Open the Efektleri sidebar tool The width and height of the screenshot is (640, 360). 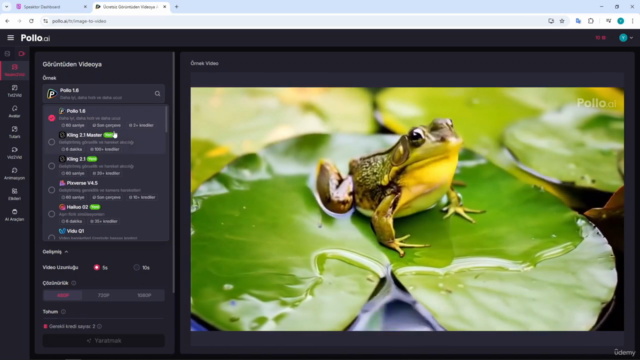click(x=15, y=194)
